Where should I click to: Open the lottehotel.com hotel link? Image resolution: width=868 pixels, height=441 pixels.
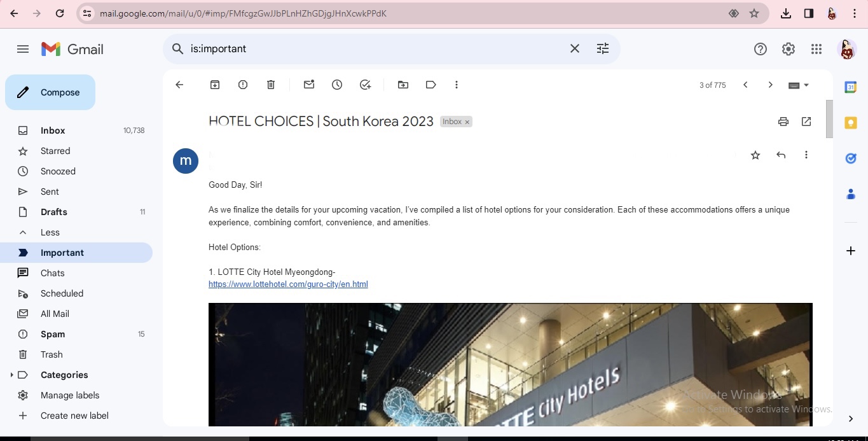click(x=288, y=284)
